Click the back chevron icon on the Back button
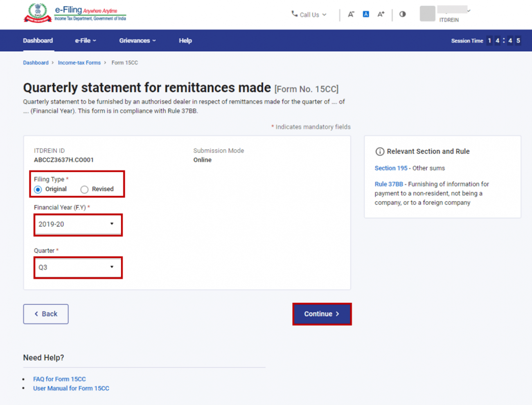 tap(36, 314)
